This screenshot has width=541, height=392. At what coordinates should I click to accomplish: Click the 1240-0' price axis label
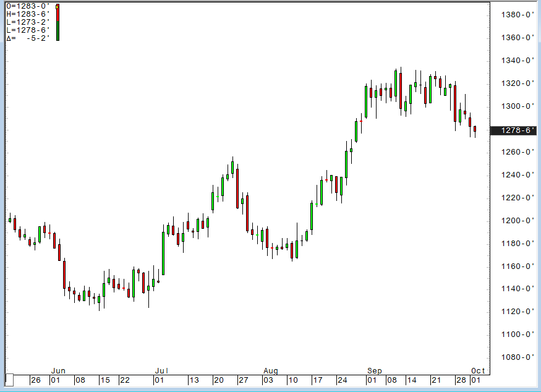[x=517, y=174]
